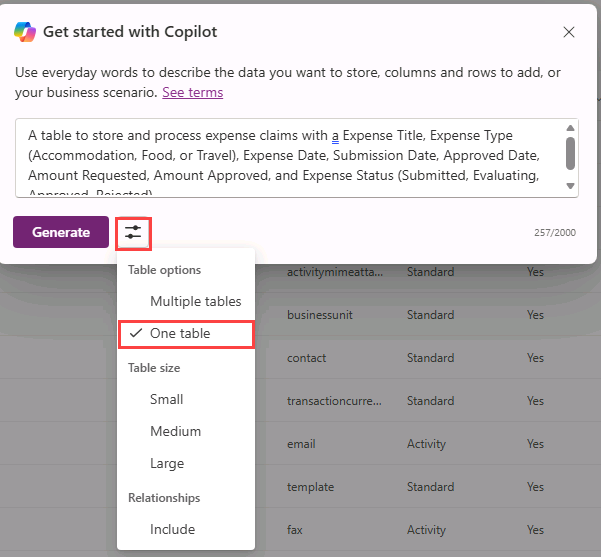
Task: Click Standard type in the contact row
Action: coord(430,358)
